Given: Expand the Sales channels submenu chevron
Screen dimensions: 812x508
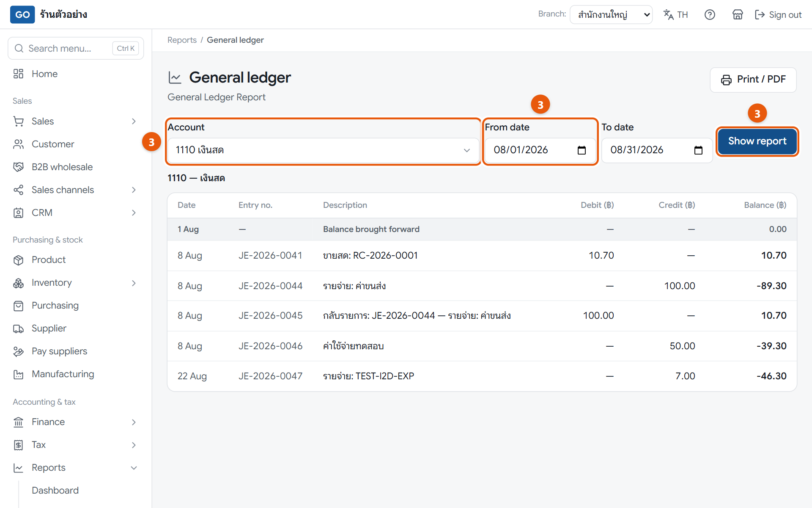Looking at the screenshot, I should pyautogui.click(x=134, y=190).
